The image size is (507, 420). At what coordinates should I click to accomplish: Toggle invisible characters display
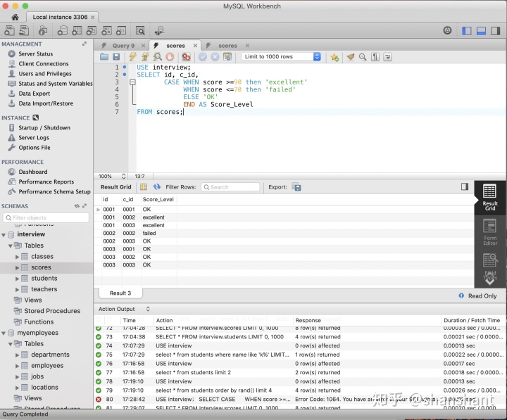click(x=375, y=57)
